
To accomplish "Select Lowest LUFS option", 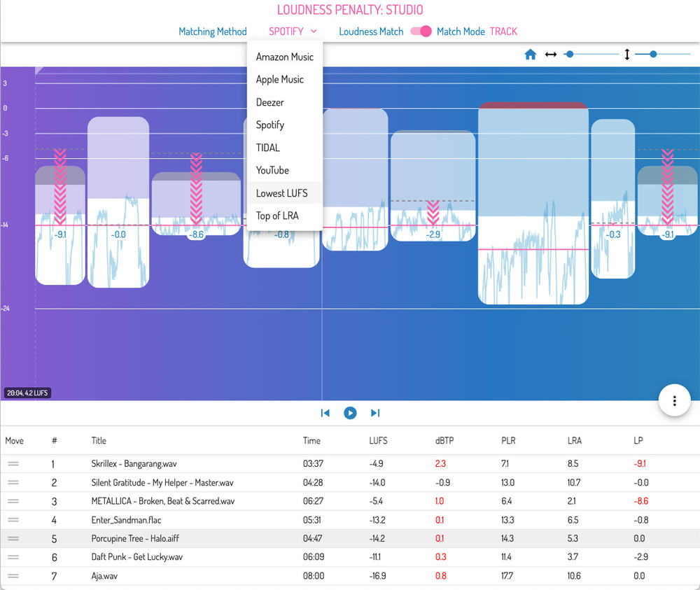I will (x=281, y=193).
